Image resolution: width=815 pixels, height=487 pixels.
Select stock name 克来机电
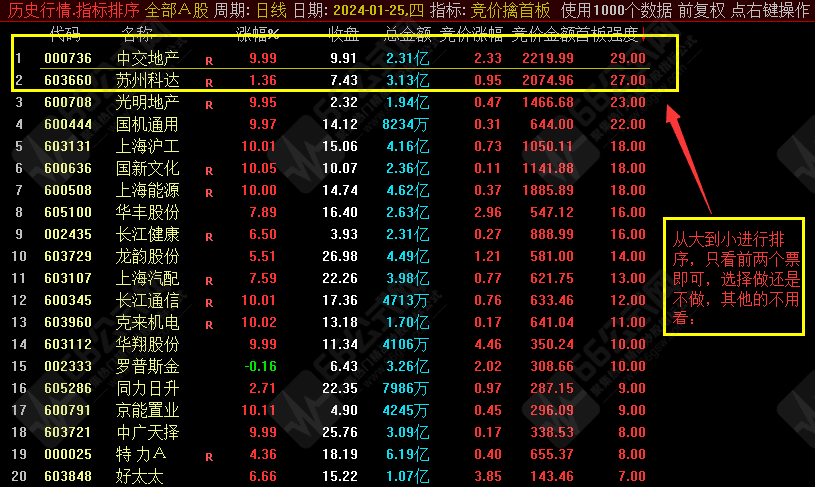click(x=148, y=322)
